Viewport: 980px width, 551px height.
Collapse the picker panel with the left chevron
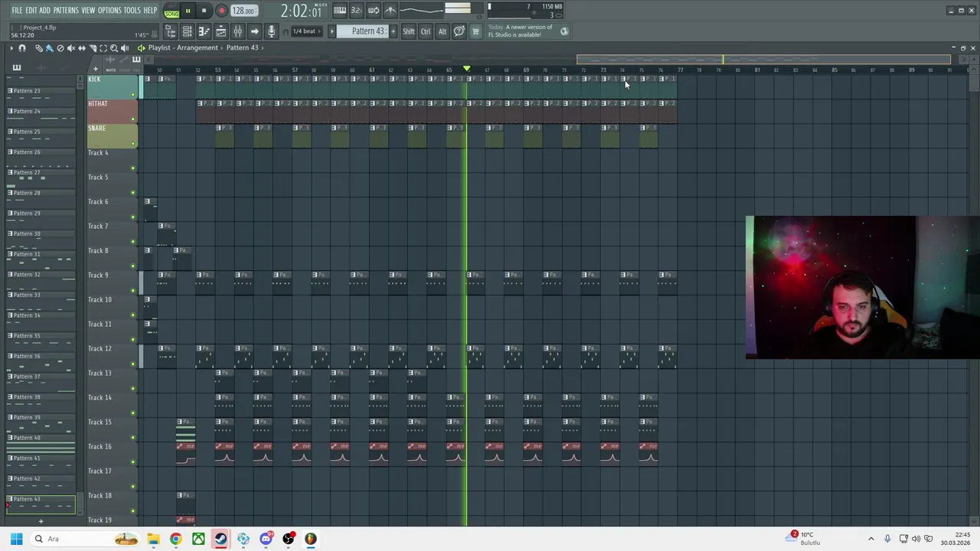coord(149,59)
